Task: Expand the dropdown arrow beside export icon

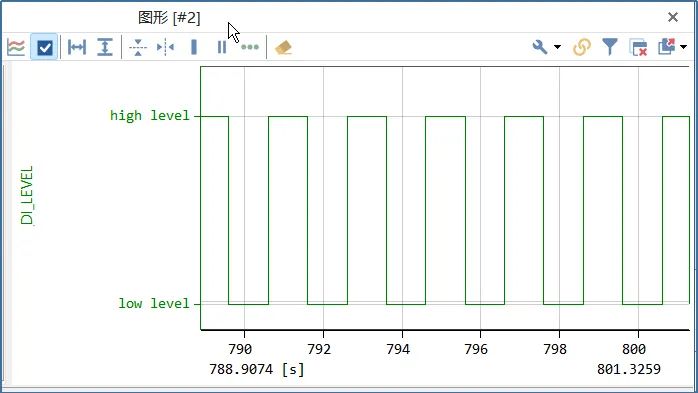Action: click(x=683, y=47)
